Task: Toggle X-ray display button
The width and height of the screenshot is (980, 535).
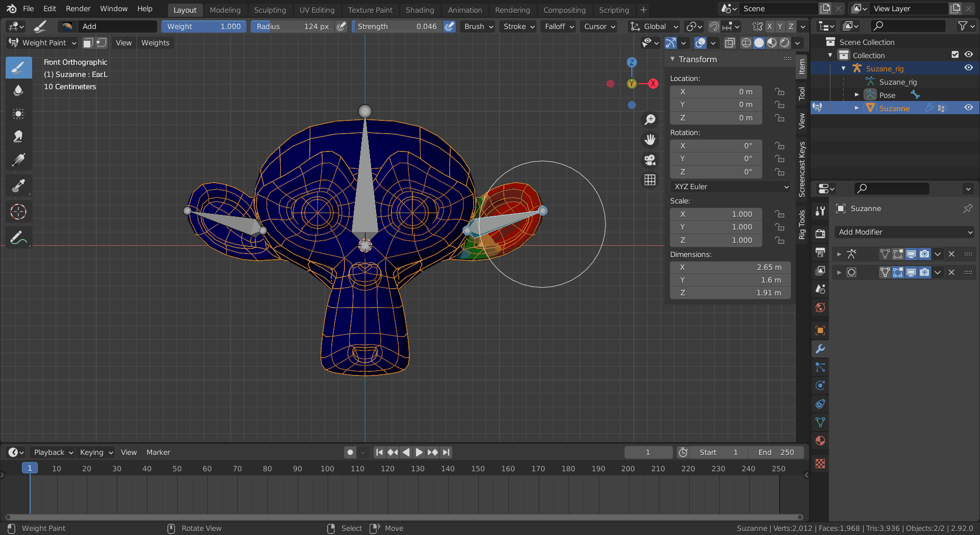Action: [730, 43]
